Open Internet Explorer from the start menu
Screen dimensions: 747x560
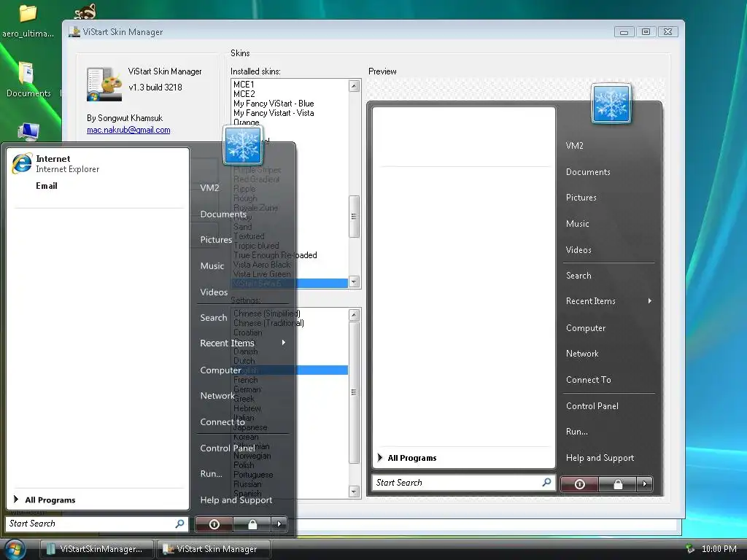pyautogui.click(x=55, y=164)
